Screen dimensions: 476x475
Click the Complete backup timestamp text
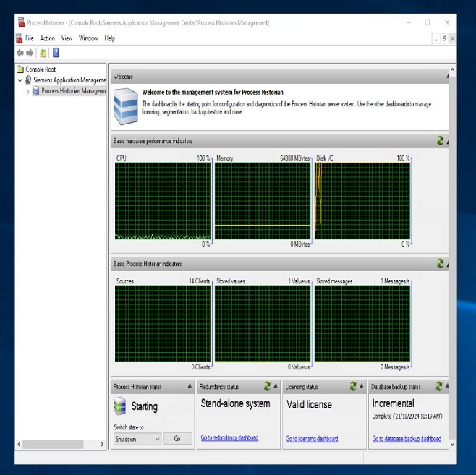coord(407,416)
